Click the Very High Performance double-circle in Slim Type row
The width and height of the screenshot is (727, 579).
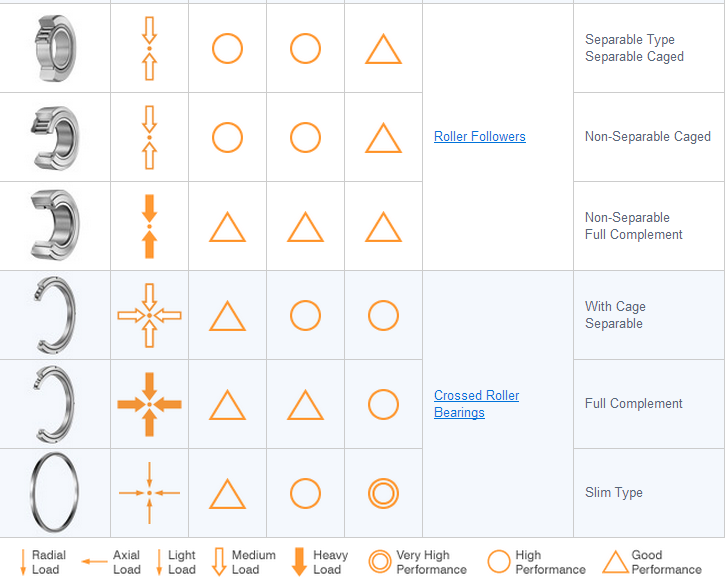(x=383, y=493)
